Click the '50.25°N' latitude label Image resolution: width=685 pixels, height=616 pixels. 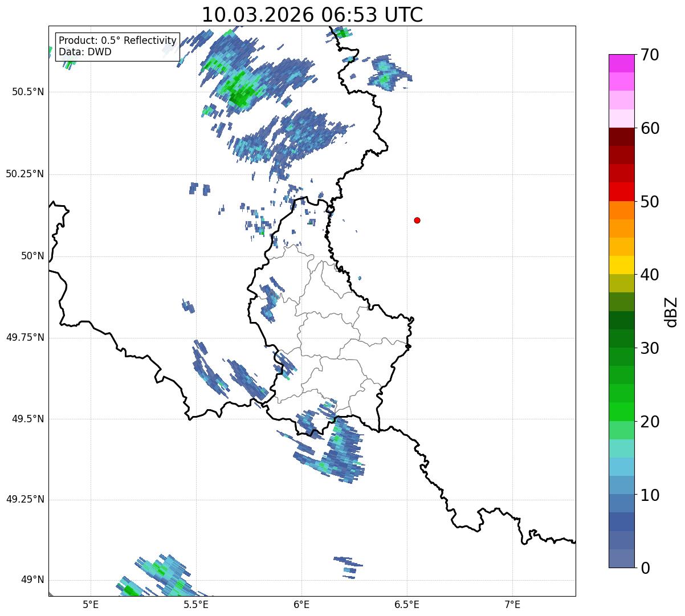point(25,174)
